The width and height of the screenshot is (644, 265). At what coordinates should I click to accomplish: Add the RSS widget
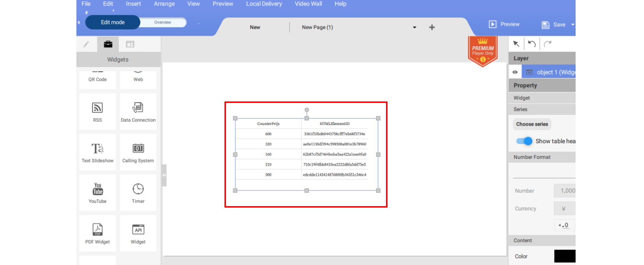[x=97, y=111]
